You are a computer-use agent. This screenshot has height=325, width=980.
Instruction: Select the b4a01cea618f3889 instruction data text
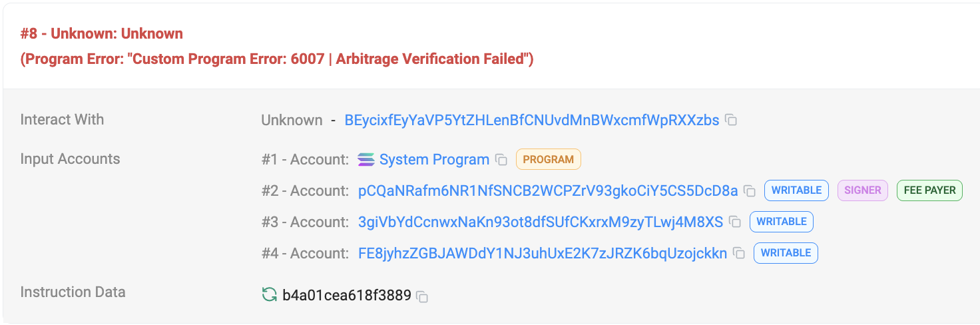tap(346, 296)
